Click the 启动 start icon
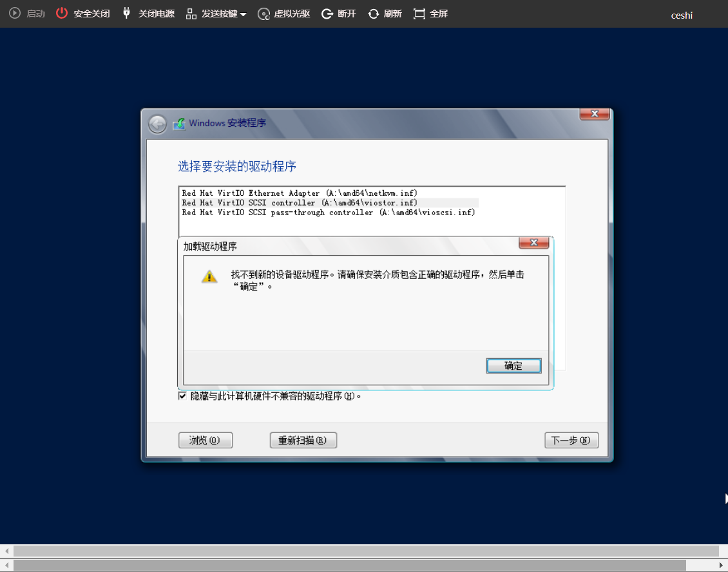The height and width of the screenshot is (572, 728). point(15,13)
